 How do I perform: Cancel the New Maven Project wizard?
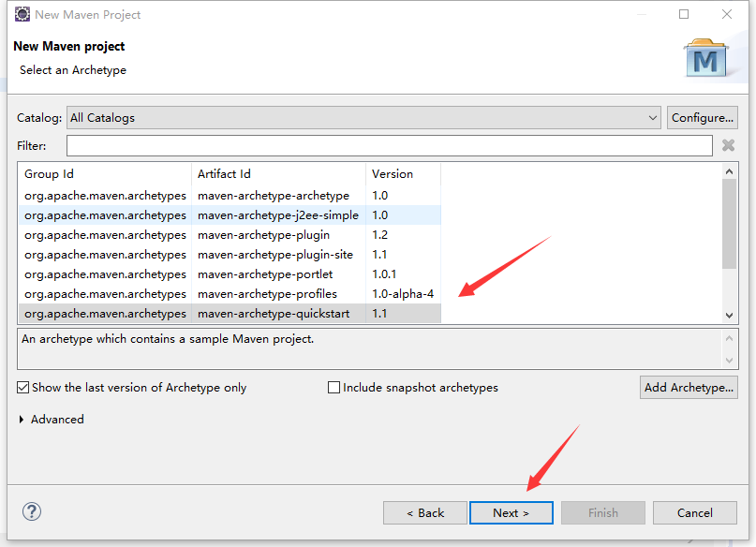[695, 512]
